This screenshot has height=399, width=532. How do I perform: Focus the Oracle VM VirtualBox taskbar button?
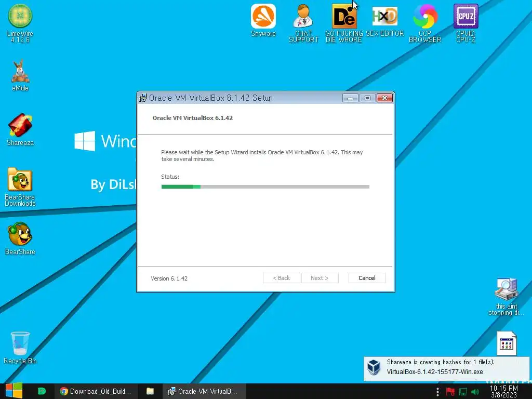click(x=203, y=391)
